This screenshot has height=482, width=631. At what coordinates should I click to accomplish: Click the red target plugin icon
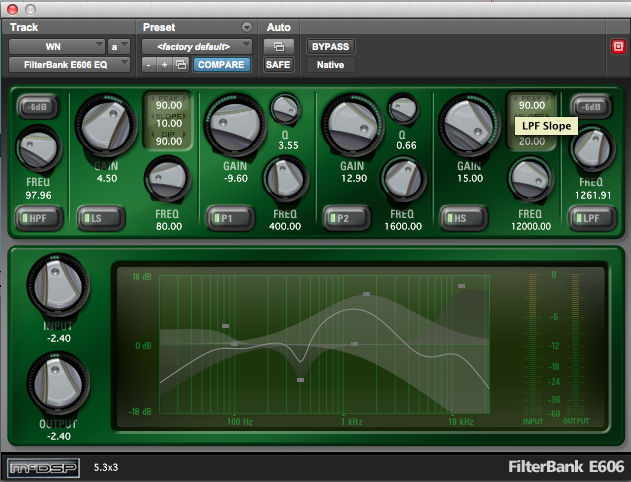[618, 47]
